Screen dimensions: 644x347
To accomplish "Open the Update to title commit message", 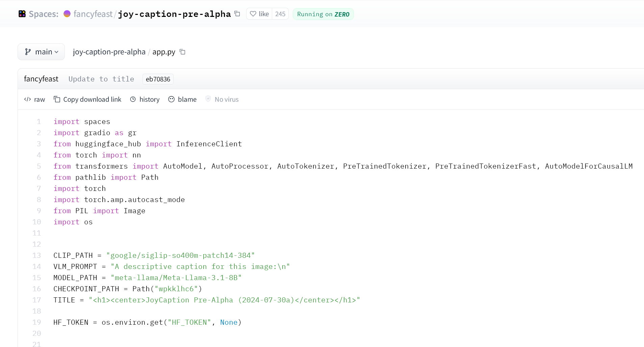I will point(101,79).
